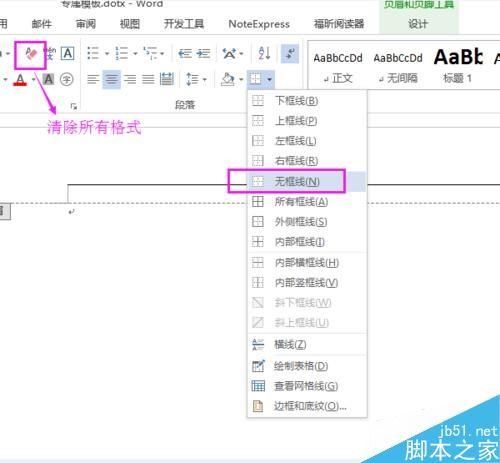Apply 所有框线(A) borders
The height and width of the screenshot is (463, 500).
[x=307, y=201]
